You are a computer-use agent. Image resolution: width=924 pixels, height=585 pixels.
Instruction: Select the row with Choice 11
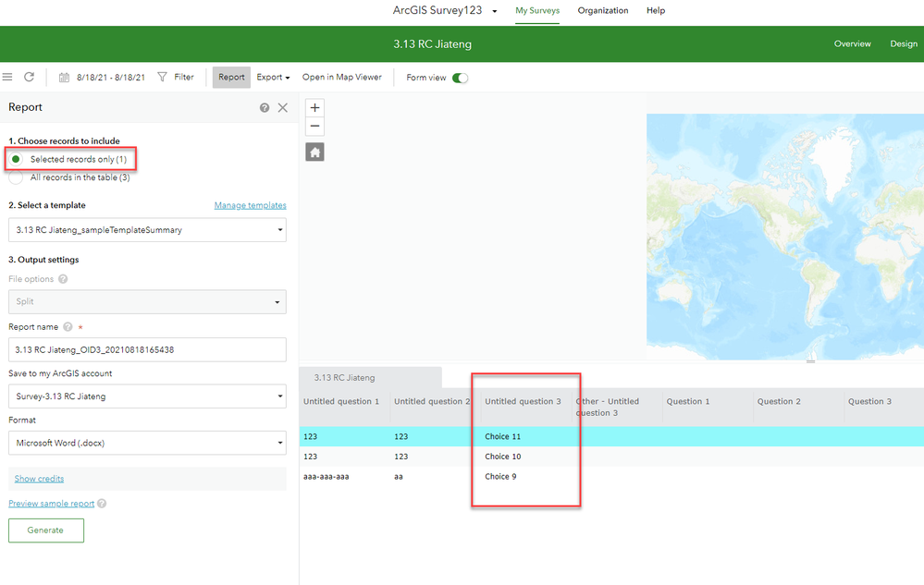coord(611,437)
